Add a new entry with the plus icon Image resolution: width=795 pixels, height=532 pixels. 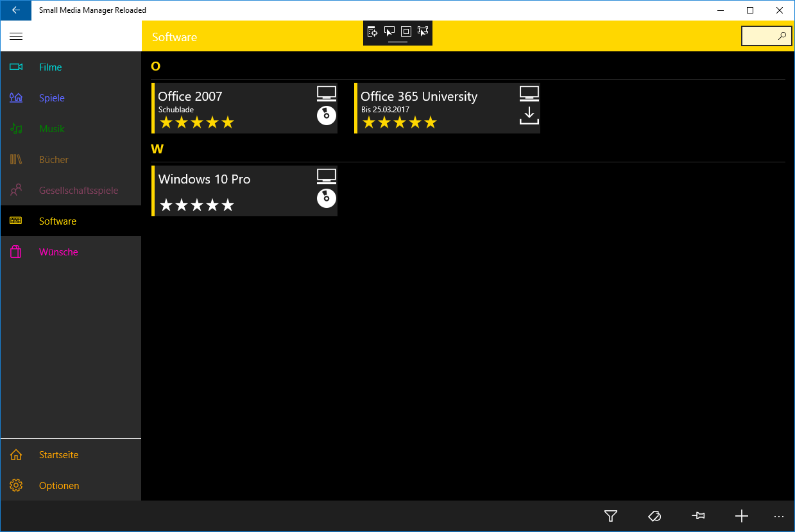click(742, 516)
